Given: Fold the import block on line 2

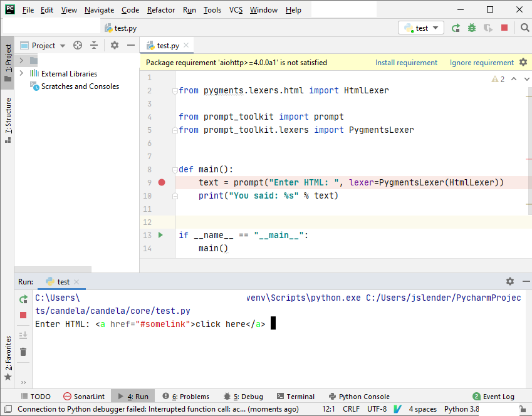Looking at the screenshot, I should [x=175, y=91].
